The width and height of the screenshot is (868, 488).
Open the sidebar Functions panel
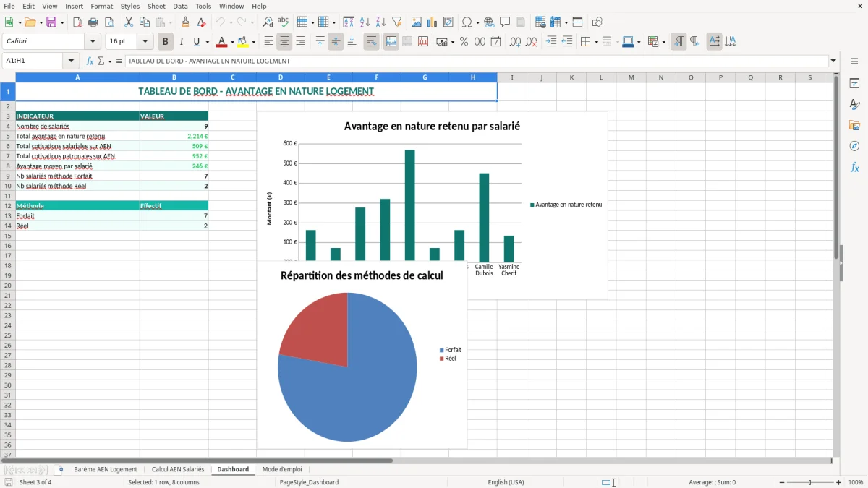pyautogui.click(x=854, y=168)
